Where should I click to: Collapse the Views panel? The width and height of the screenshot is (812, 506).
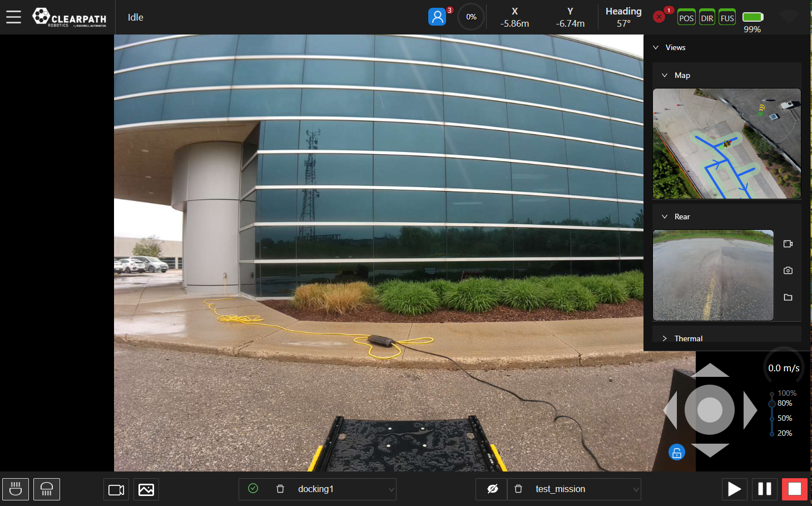pyautogui.click(x=656, y=47)
